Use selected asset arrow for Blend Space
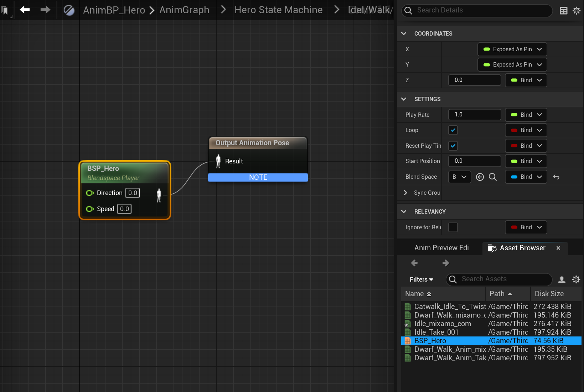This screenshot has height=392, width=584. 480,177
